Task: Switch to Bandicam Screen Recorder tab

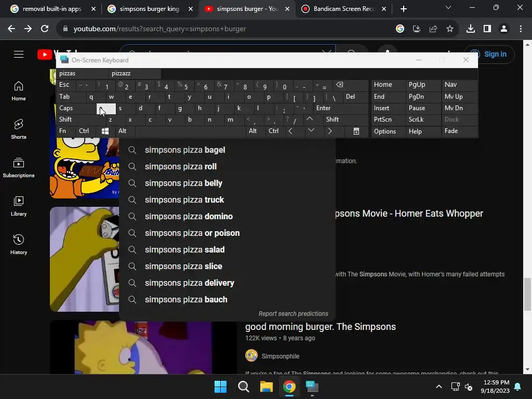Action: (x=343, y=9)
